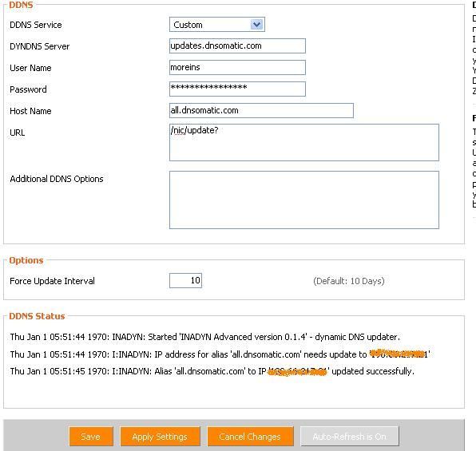Click the Host Name label
Image resolution: width=476 pixels, height=451 pixels.
coord(30,111)
